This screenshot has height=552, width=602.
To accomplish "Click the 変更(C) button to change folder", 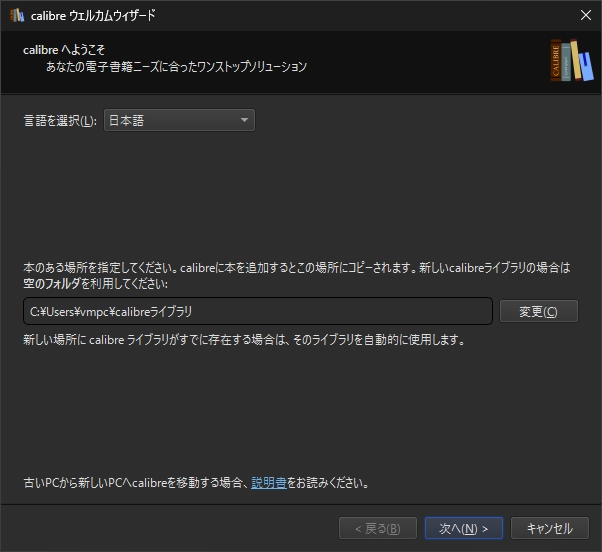I will (x=538, y=311).
